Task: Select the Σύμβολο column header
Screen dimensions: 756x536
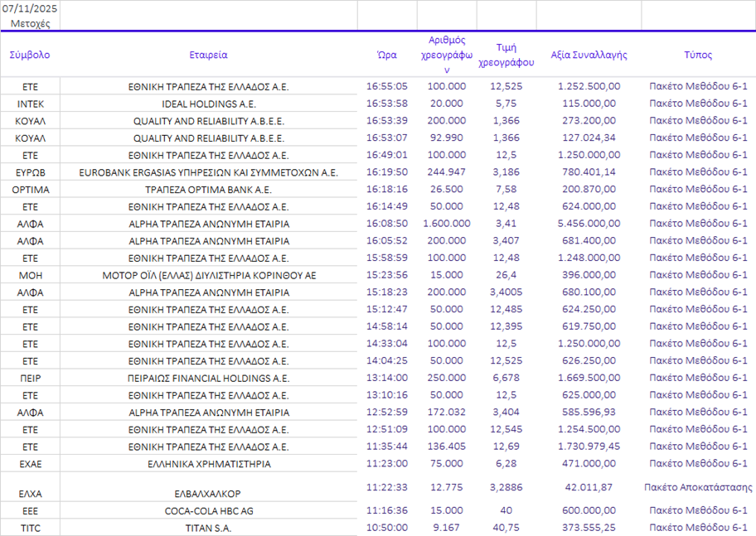Action: click(30, 55)
